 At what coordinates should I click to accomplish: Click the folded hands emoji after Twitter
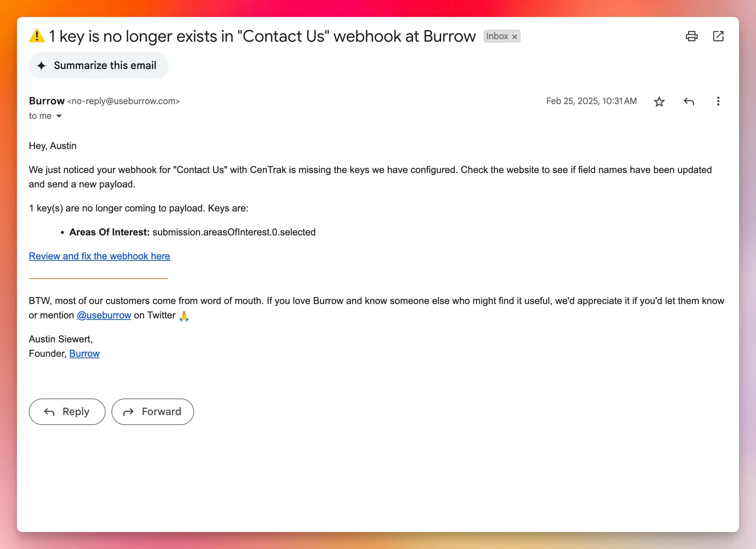[184, 315]
